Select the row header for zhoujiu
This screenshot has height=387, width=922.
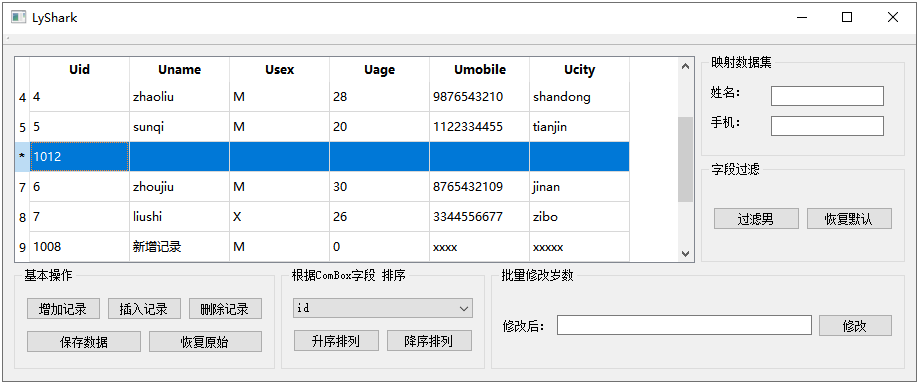(22, 187)
